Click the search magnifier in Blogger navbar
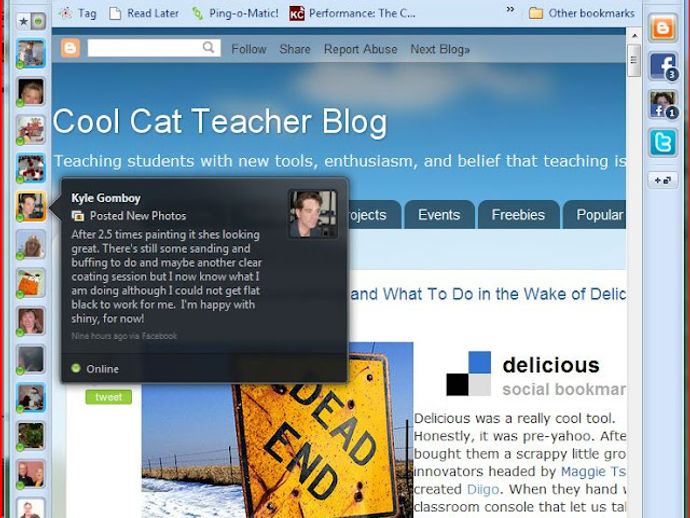The width and height of the screenshot is (690, 518). pyautogui.click(x=209, y=47)
